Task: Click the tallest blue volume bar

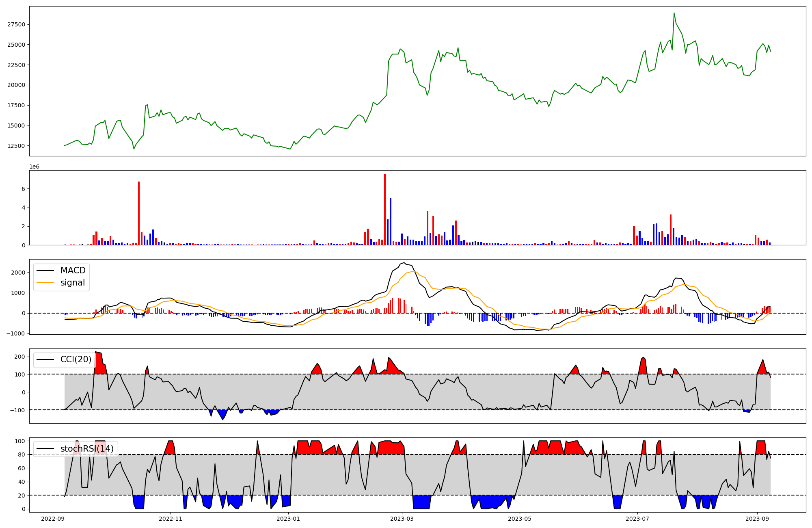Action: click(x=391, y=221)
